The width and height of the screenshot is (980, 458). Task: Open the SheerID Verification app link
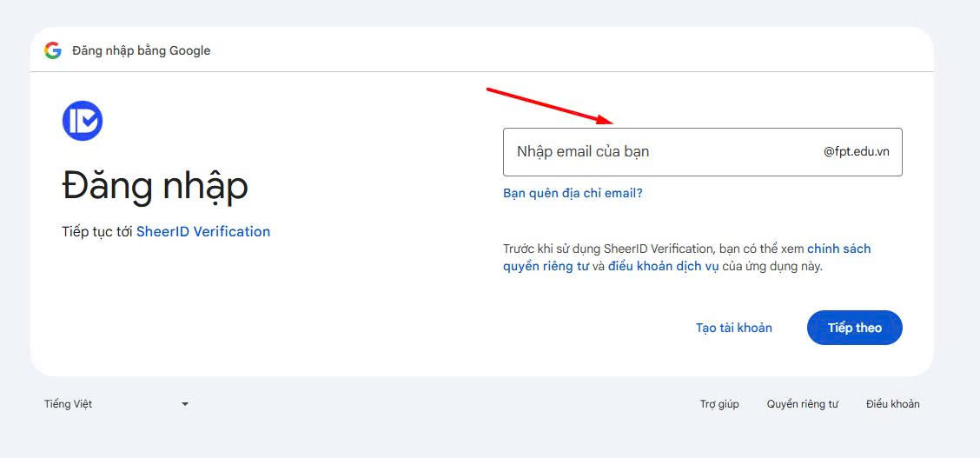[x=203, y=232]
